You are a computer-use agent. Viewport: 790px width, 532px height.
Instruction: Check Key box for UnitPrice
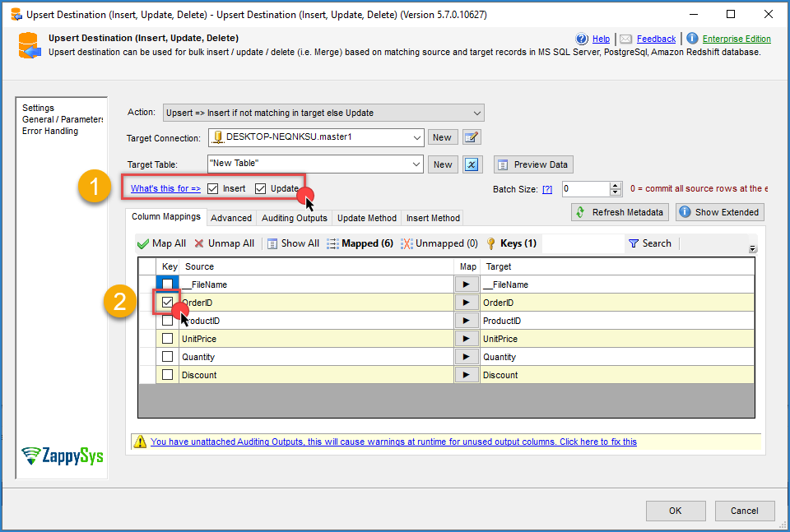point(167,339)
